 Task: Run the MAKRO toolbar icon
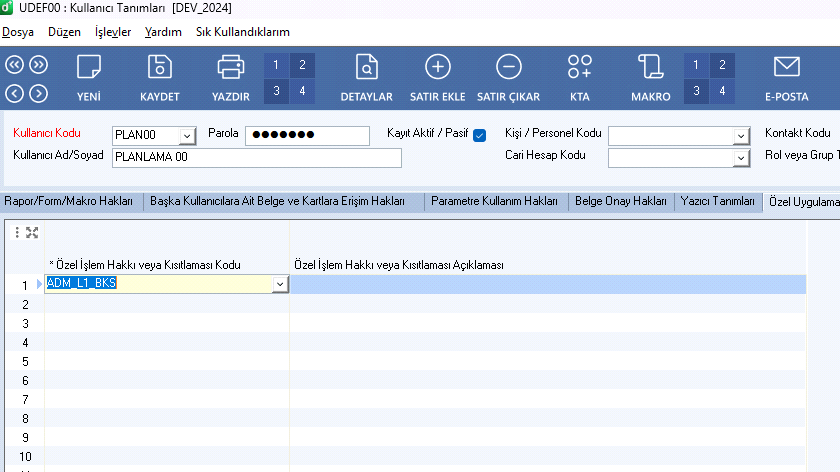pyautogui.click(x=650, y=68)
